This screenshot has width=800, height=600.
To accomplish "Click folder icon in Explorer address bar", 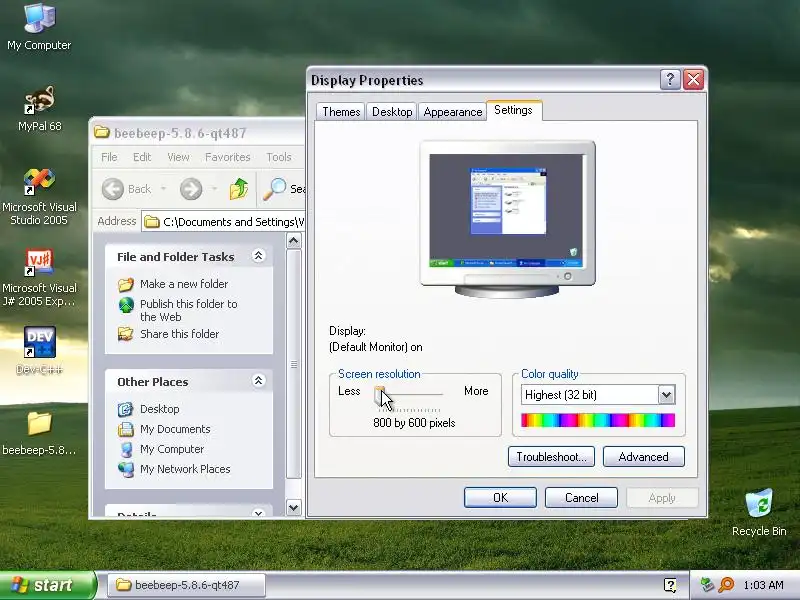I will click(152, 222).
